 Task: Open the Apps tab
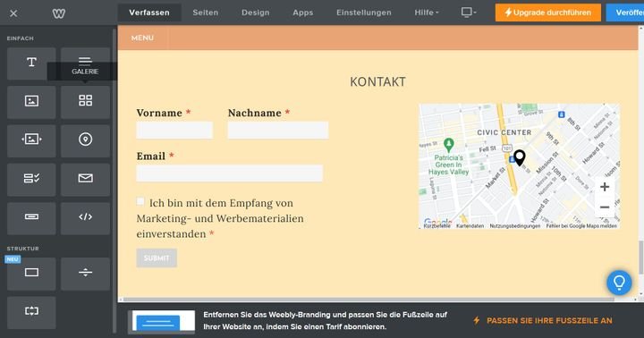tap(303, 13)
